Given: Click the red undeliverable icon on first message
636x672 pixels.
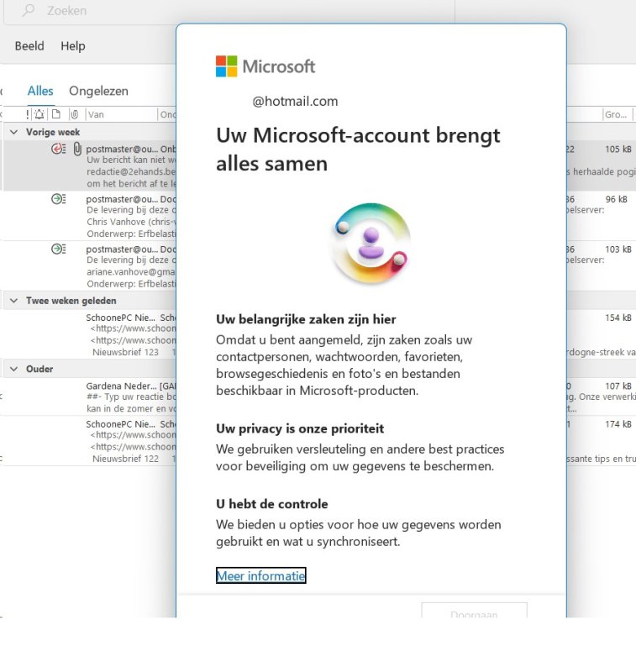Looking at the screenshot, I should [58, 149].
